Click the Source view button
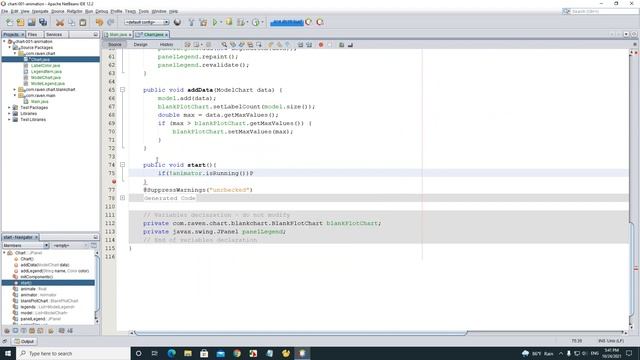This screenshot has width=640, height=360. [x=115, y=44]
